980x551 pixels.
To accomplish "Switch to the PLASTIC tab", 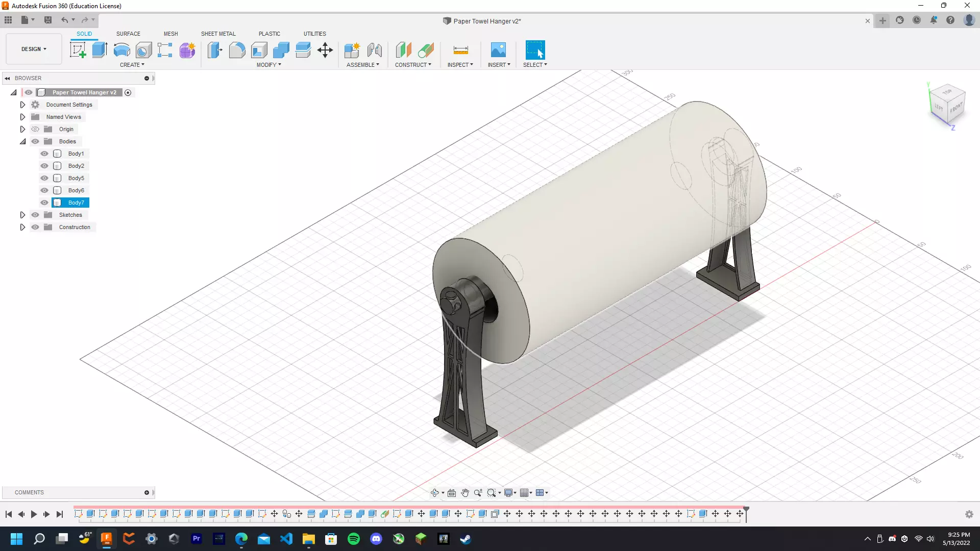I will tap(269, 34).
